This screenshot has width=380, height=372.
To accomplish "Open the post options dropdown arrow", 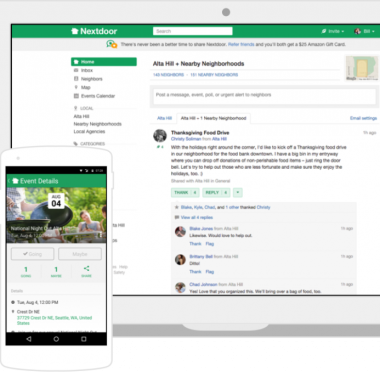I will tap(238, 192).
